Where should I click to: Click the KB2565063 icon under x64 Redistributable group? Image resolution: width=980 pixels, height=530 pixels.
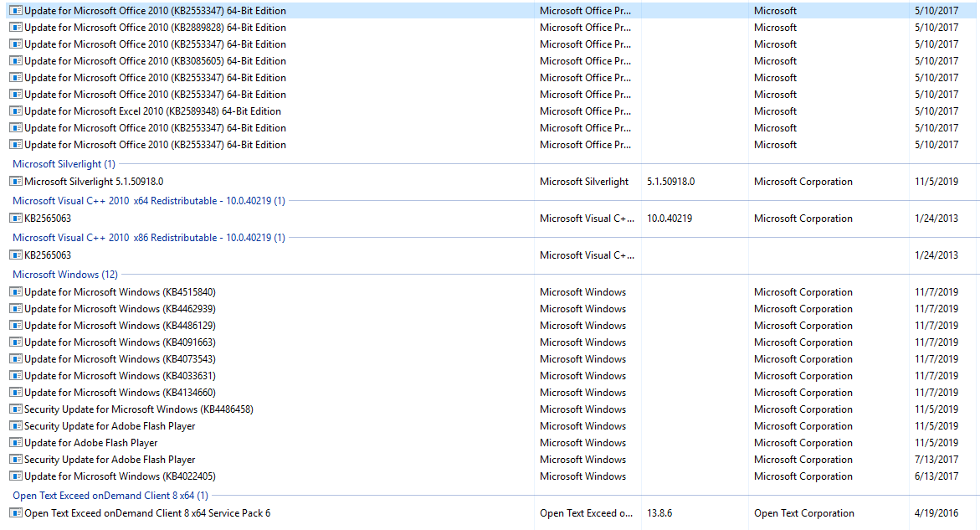pyautogui.click(x=16, y=219)
